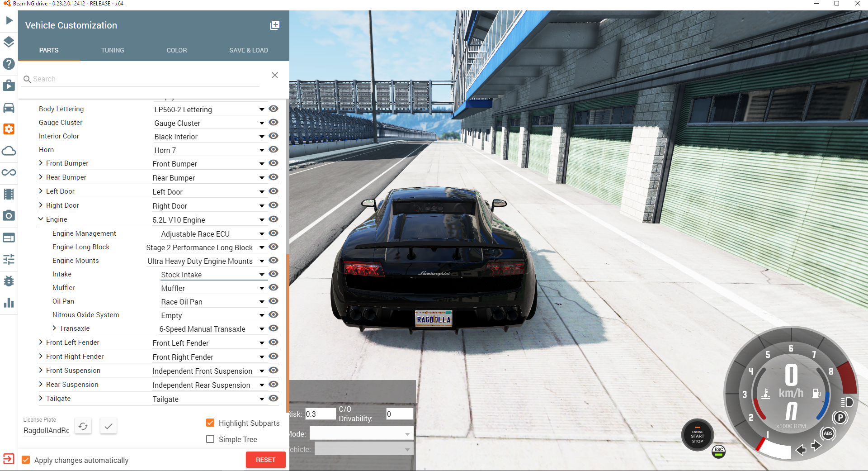Screen dimensions: 868x471
Task: Click the headlight indicator on the gauge
Action: pyautogui.click(x=847, y=402)
